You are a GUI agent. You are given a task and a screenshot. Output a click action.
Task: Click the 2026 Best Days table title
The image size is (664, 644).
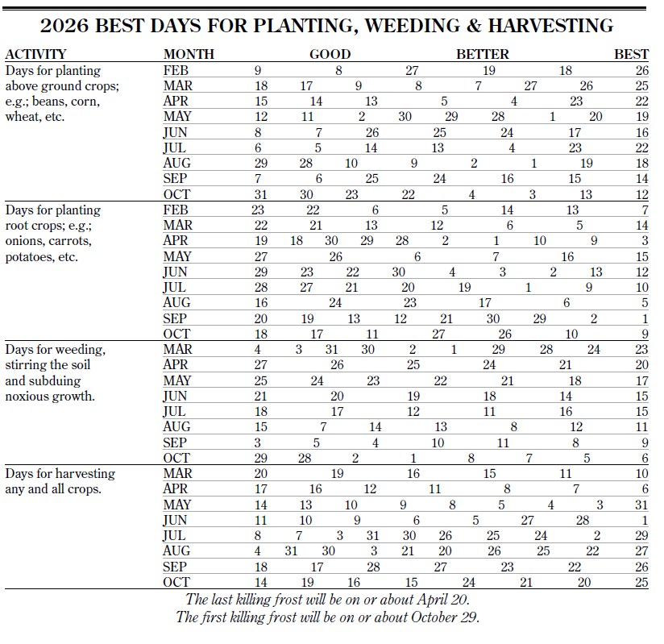pos(326,27)
